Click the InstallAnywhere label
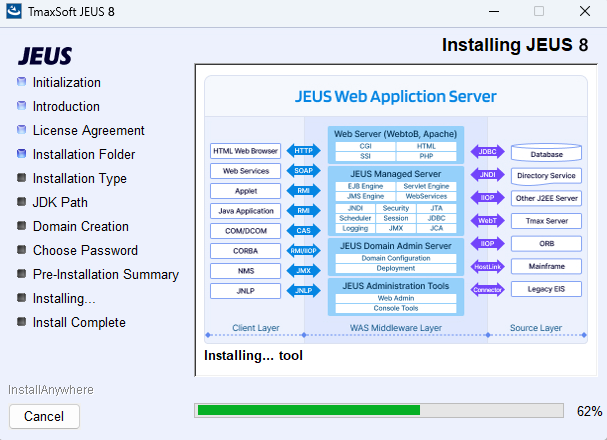This screenshot has height=440, width=607. [x=51, y=389]
